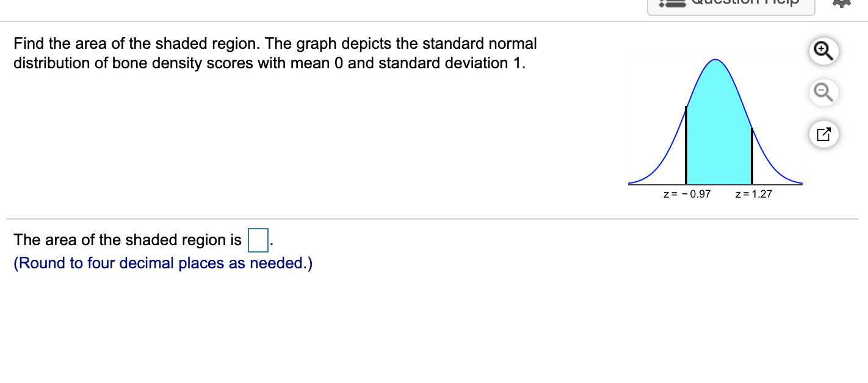Expand Question Help to view assistance options

coord(731,5)
